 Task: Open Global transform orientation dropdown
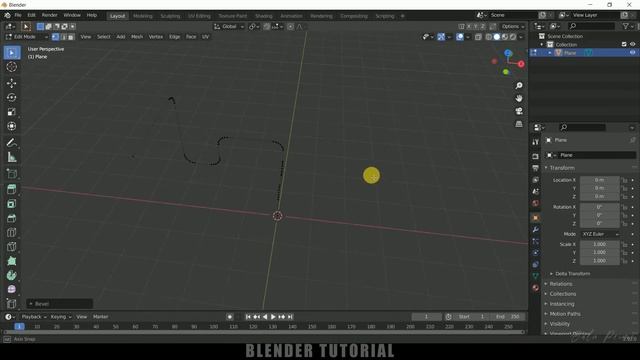point(229,27)
